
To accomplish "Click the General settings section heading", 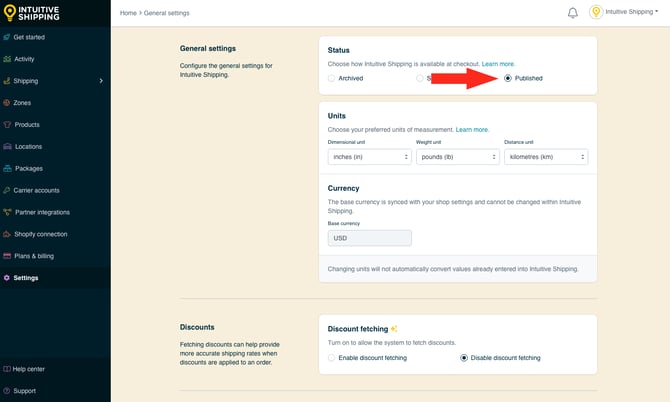I will [208, 48].
